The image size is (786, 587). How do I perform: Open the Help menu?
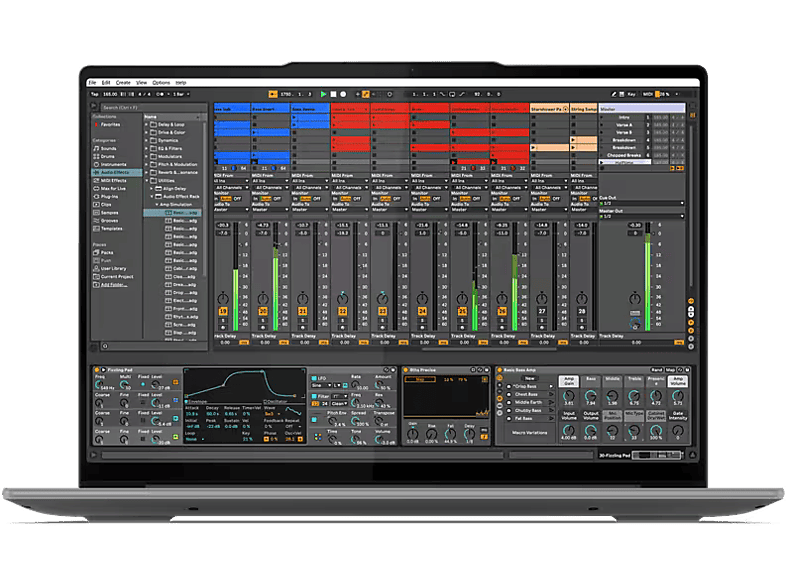[181, 83]
